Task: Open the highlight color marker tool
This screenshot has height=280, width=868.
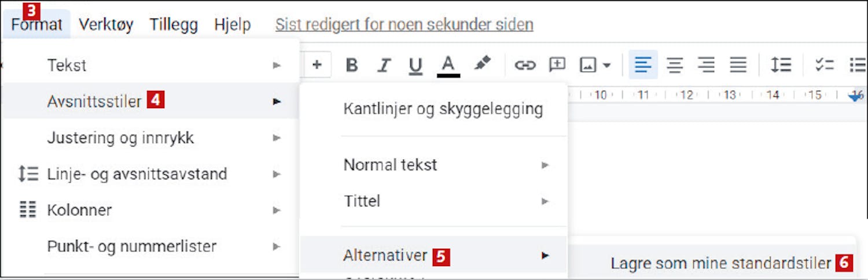Action: point(481,64)
